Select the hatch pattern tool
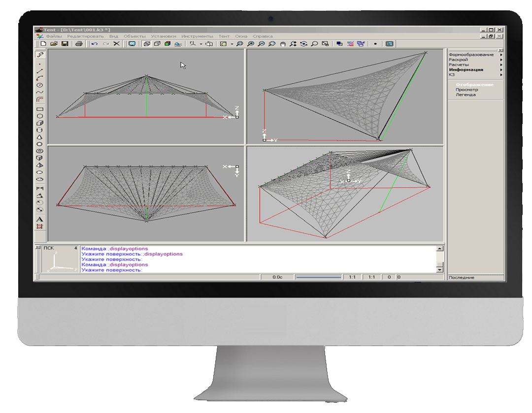 (x=40, y=226)
